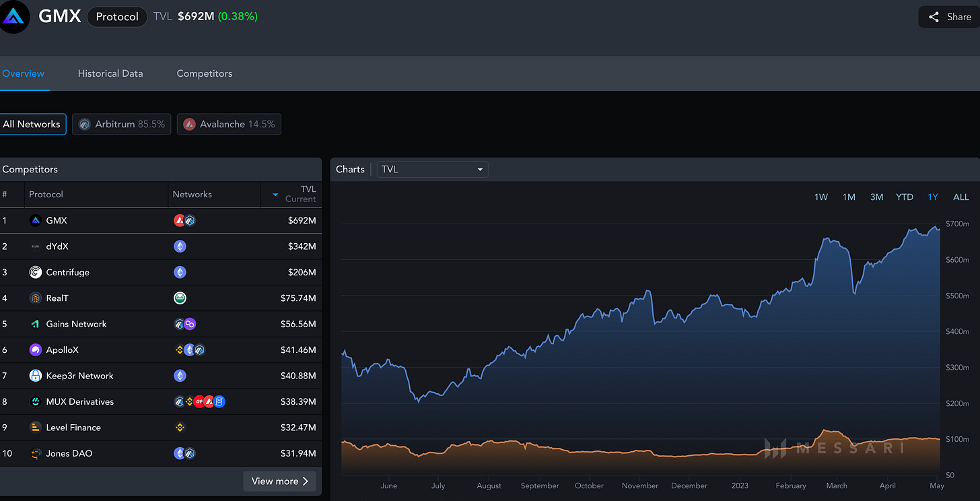Click the Centrifuge protocol icon
Image resolution: width=980 pixels, height=501 pixels.
pyautogui.click(x=36, y=272)
